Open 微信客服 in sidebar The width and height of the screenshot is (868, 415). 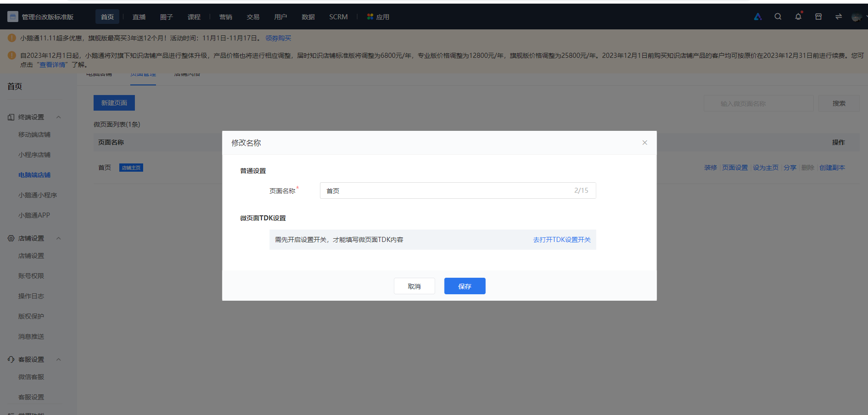(x=31, y=377)
